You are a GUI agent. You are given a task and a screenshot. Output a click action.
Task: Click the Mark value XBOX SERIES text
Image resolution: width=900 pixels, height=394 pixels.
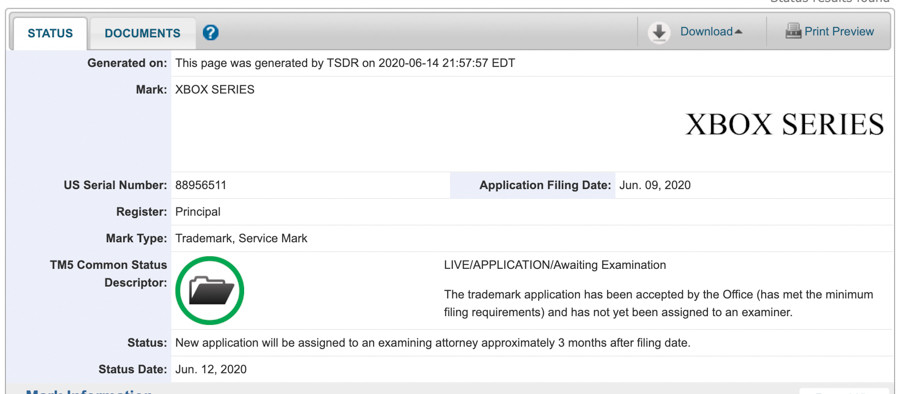coord(215,90)
